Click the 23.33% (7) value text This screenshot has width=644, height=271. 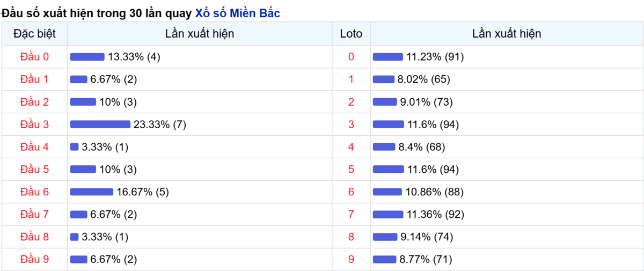point(160,124)
